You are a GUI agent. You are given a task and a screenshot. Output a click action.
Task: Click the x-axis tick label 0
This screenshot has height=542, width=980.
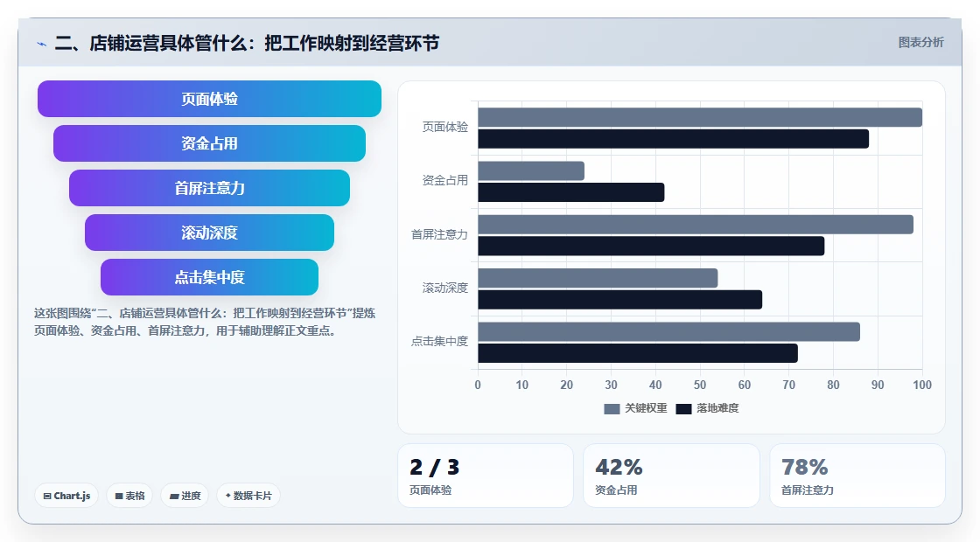478,386
